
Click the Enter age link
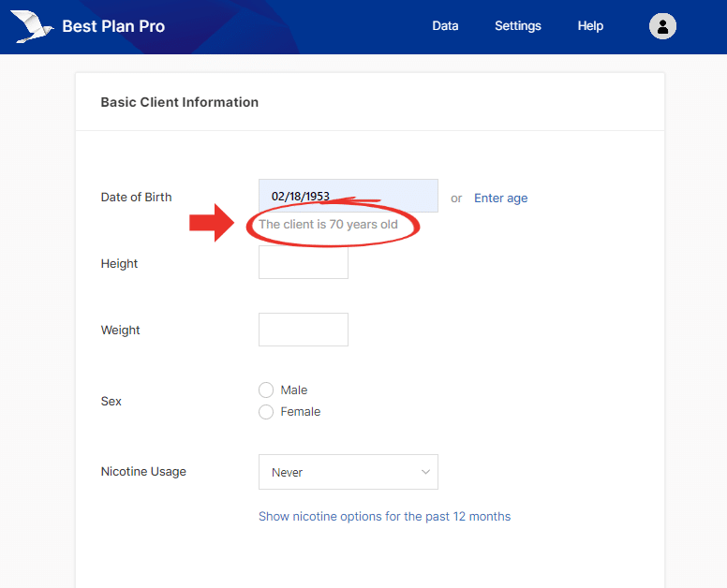pos(500,198)
